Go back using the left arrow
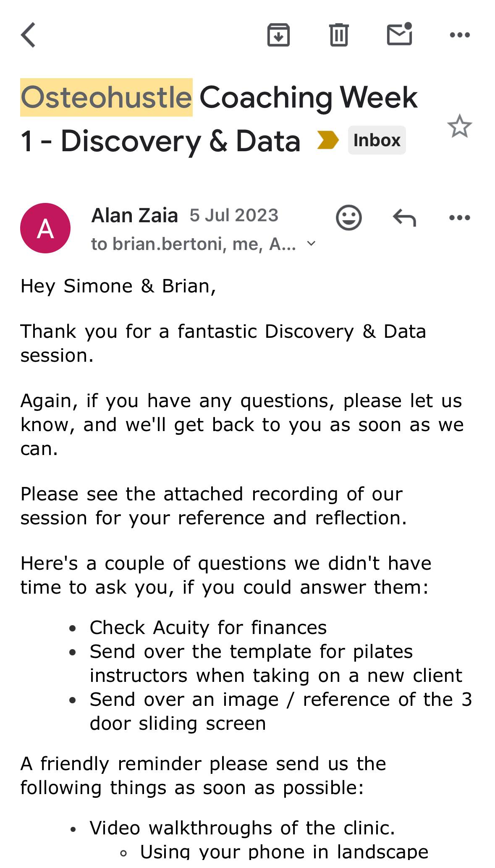This screenshot has height=868, width=495. click(x=28, y=35)
